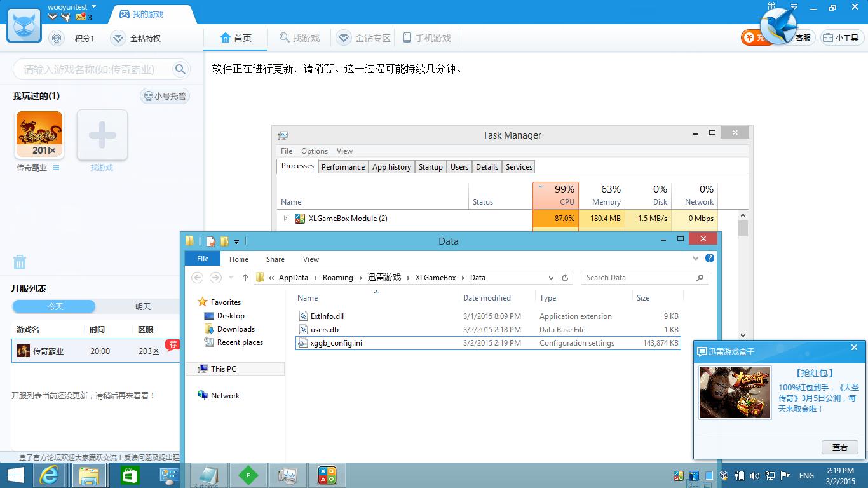Viewport: 868px width, 488px height.
Task: Open the 金钻专区 tab
Action: point(364,38)
